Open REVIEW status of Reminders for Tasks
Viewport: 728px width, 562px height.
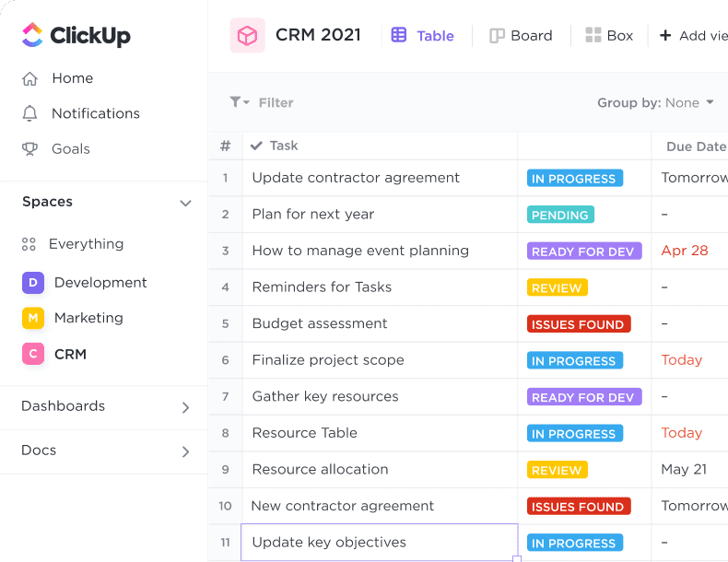point(558,287)
